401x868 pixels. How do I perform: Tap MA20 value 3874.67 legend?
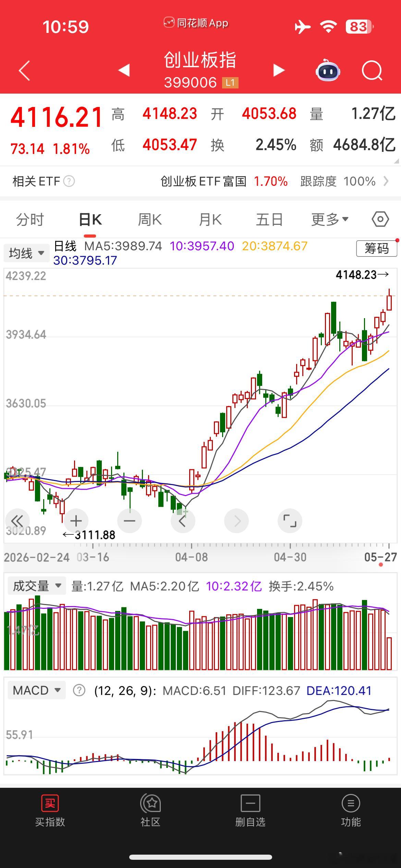tap(275, 246)
